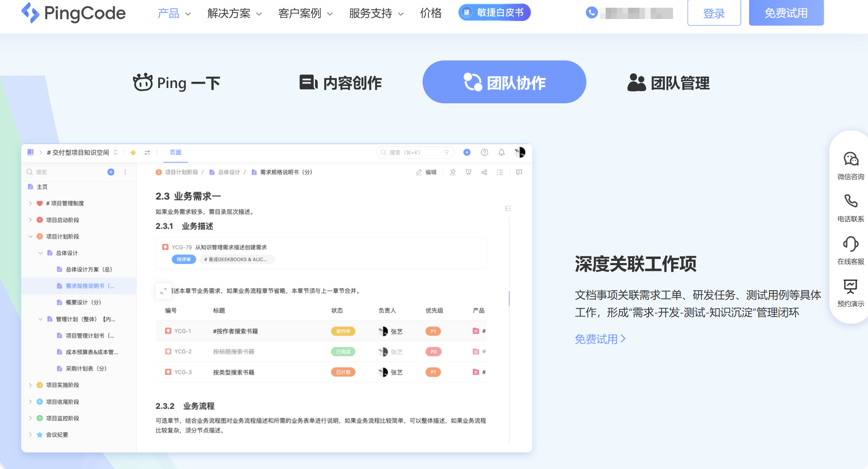Enter presentation mode with the board icon
Screen dimensions: 868x469
[468, 172]
